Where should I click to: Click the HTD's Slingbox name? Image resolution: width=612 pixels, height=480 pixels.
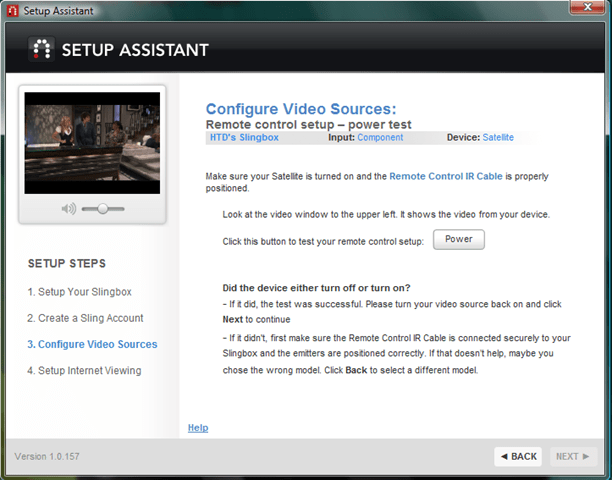(244, 137)
